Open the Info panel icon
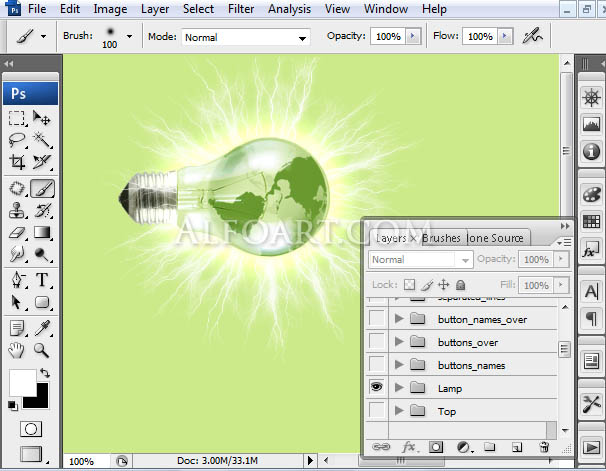 (x=591, y=151)
